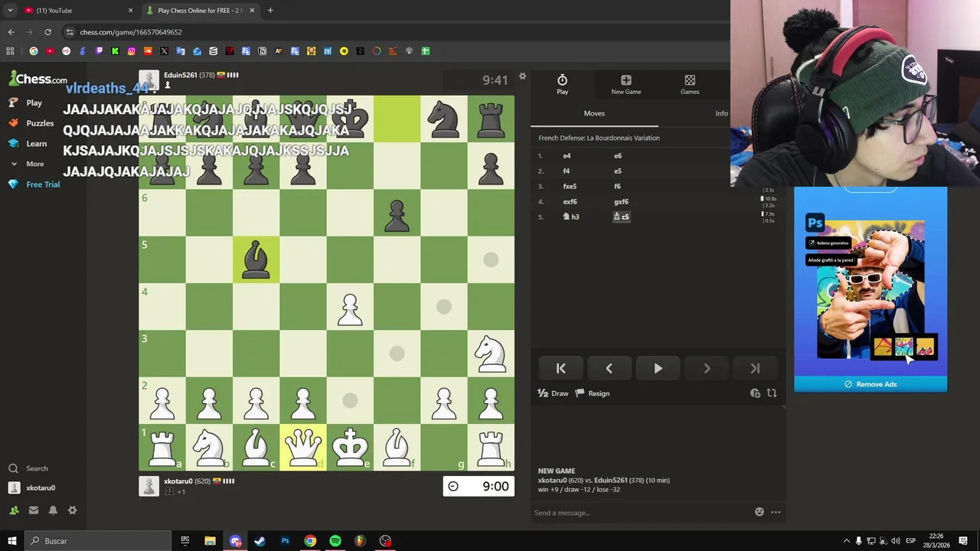Open Spotify from taskbar

[x=335, y=541]
